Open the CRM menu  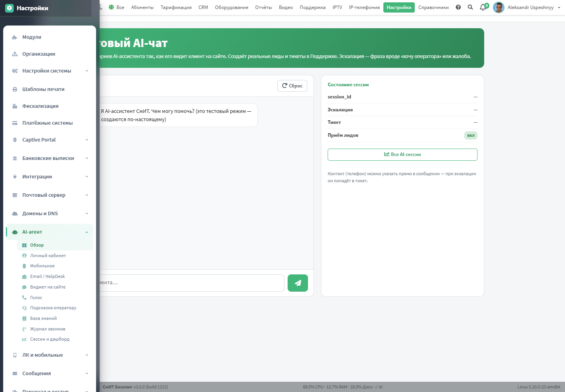pyautogui.click(x=203, y=7)
